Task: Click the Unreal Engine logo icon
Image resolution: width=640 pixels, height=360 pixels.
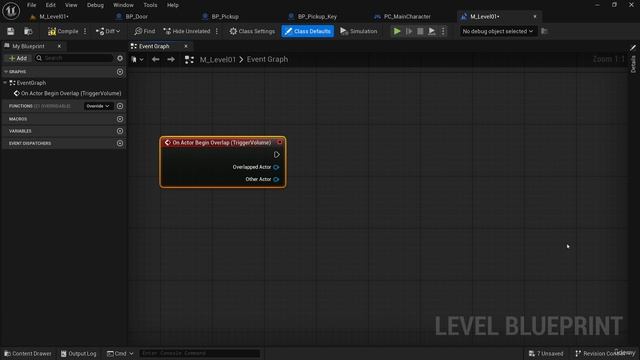Action: pos(11,11)
